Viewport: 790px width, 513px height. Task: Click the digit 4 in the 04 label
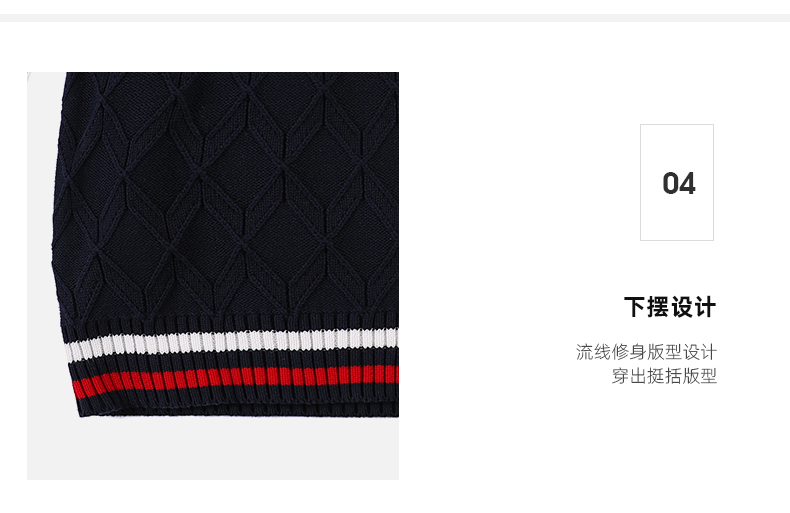(x=687, y=183)
